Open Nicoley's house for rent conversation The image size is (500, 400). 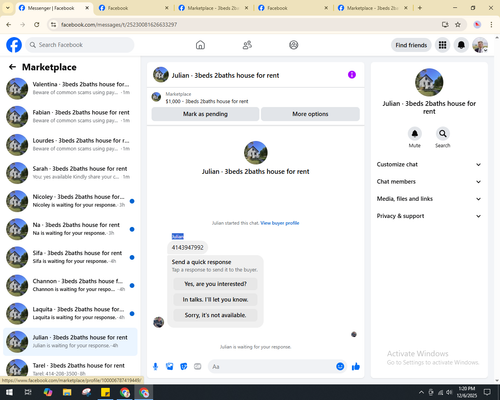tap(70, 201)
